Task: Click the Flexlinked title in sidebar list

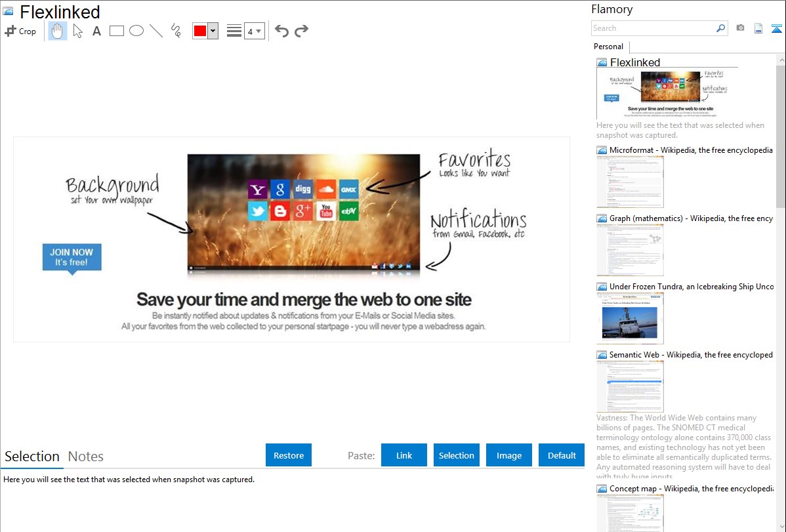Action: coord(635,63)
